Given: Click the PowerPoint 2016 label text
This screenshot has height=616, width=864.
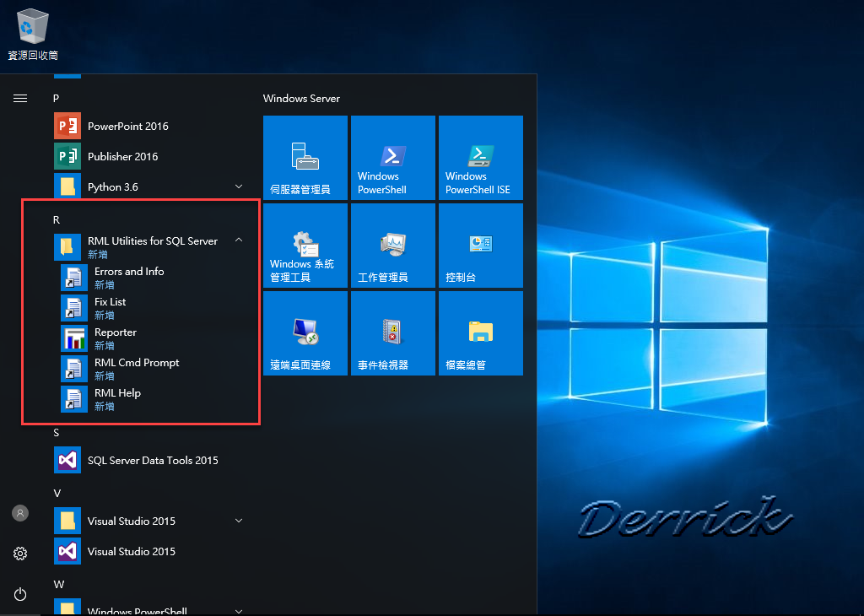Looking at the screenshot, I should [x=128, y=127].
